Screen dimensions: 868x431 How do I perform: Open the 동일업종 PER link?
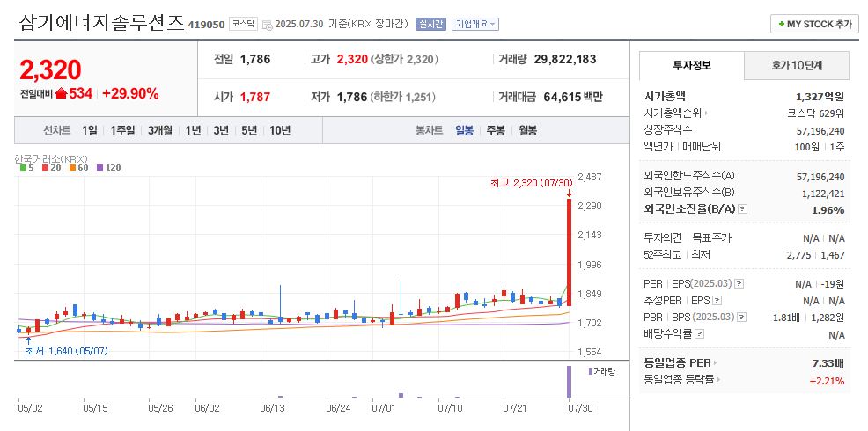point(680,363)
